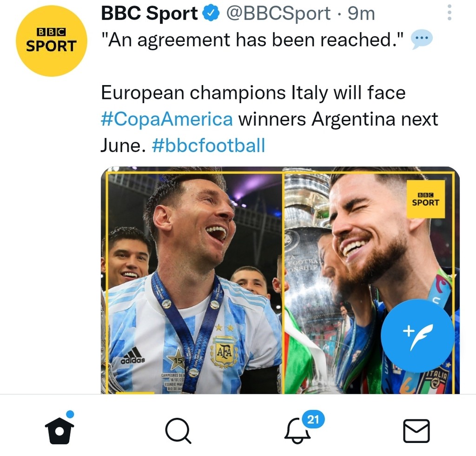Open the #bbcfootball hashtag

pos(208,146)
